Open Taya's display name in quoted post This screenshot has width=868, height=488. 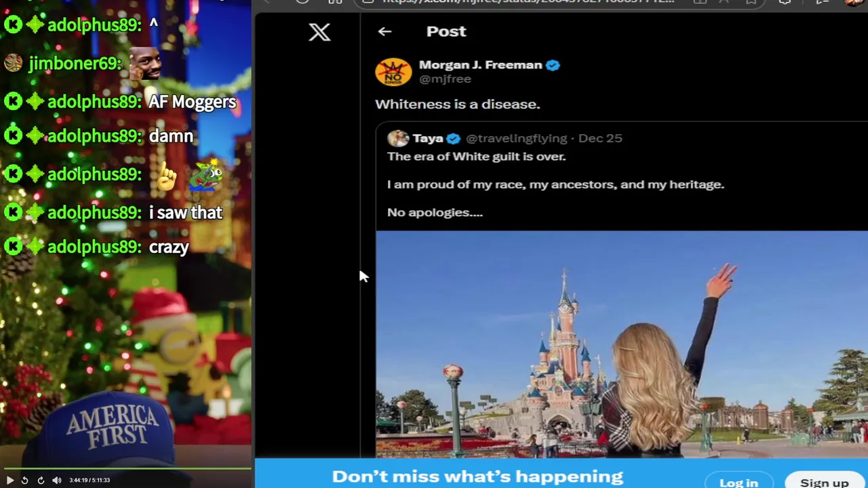click(x=428, y=138)
